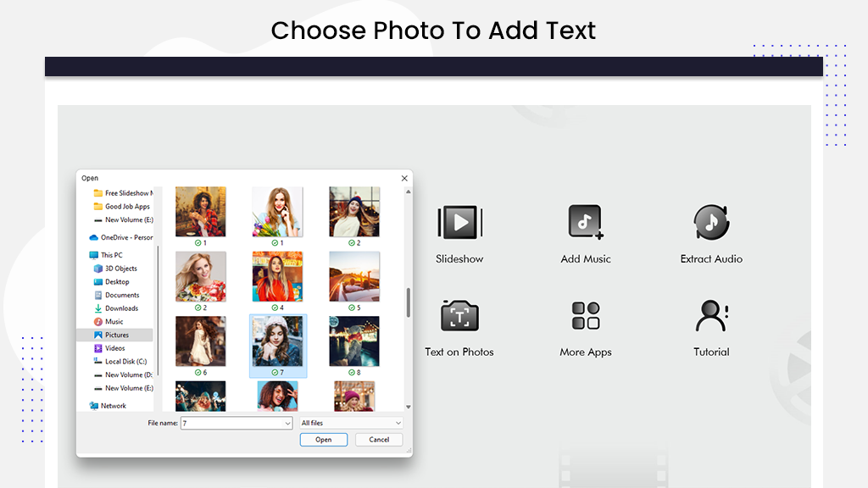Select the Good Job Apps folder
This screenshot has width=868, height=488.
(122, 207)
